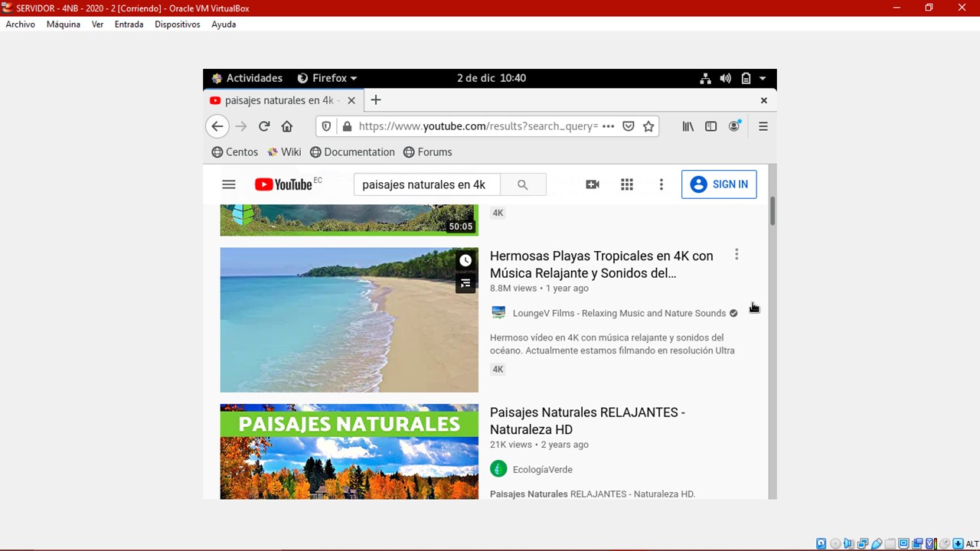The image size is (980, 551).
Task: Open Documentation bookmark
Action: pos(352,152)
